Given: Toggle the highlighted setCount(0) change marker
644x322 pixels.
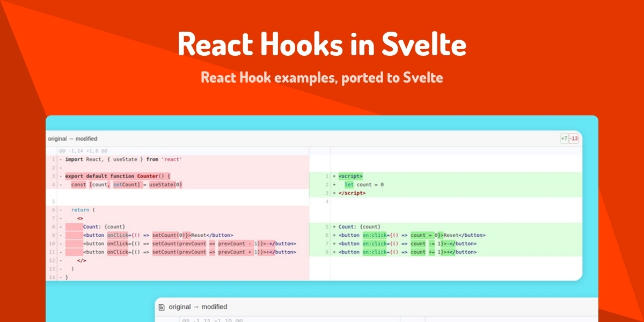Looking at the screenshot, I should click(167, 235).
